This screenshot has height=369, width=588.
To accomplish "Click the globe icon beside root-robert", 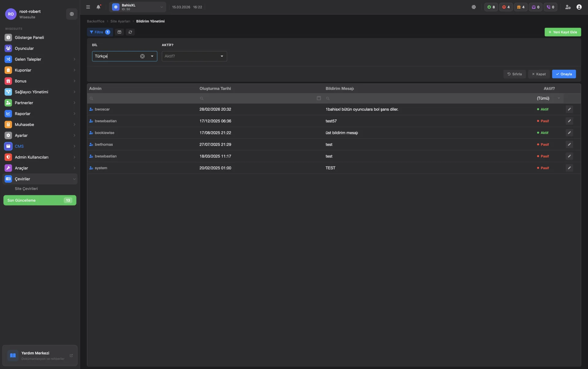I will click(x=72, y=14).
